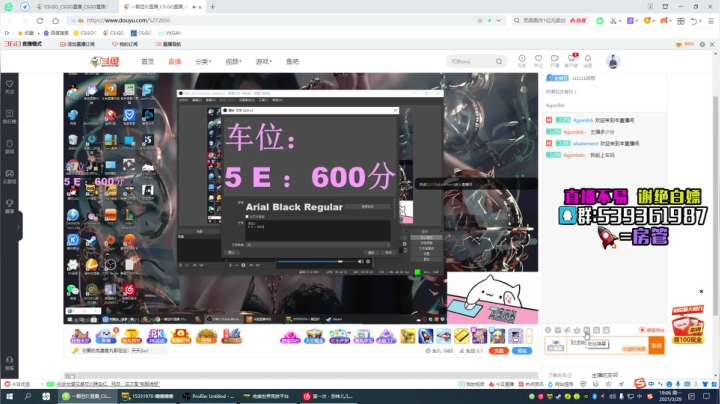Open the emoji icon above chat input
The image size is (720, 404).
pyautogui.click(x=548, y=330)
